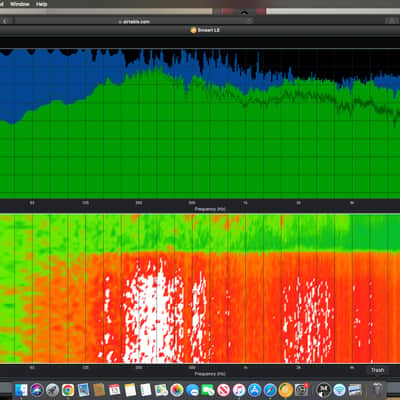400x400 pixels.
Task: Switch to orange Smaart app in dock
Action: coord(286,389)
